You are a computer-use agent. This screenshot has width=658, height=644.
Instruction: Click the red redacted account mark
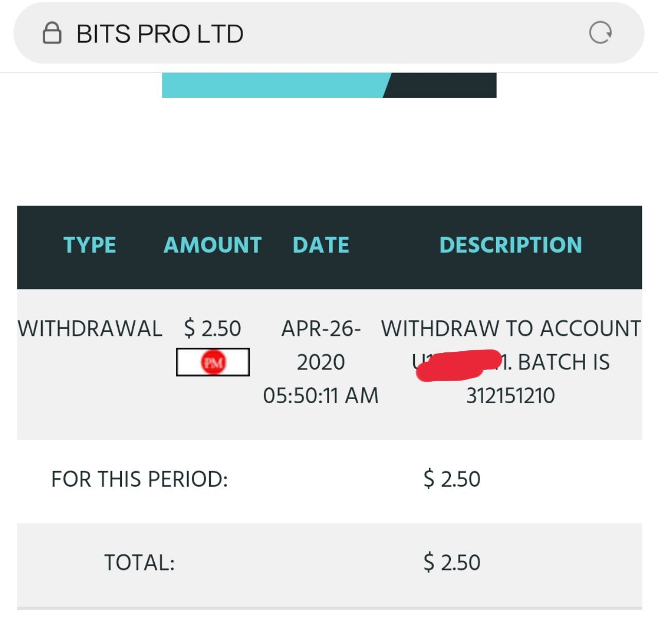[x=459, y=365]
